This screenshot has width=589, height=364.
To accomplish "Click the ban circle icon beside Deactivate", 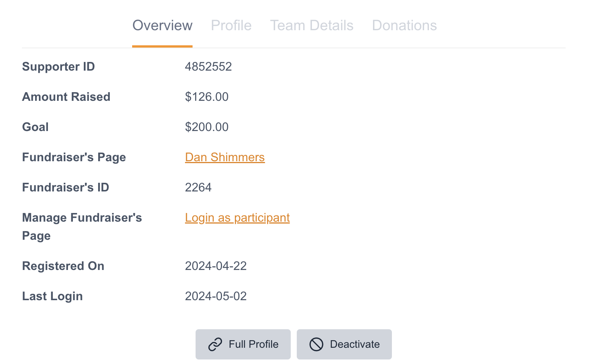I will 316,344.
